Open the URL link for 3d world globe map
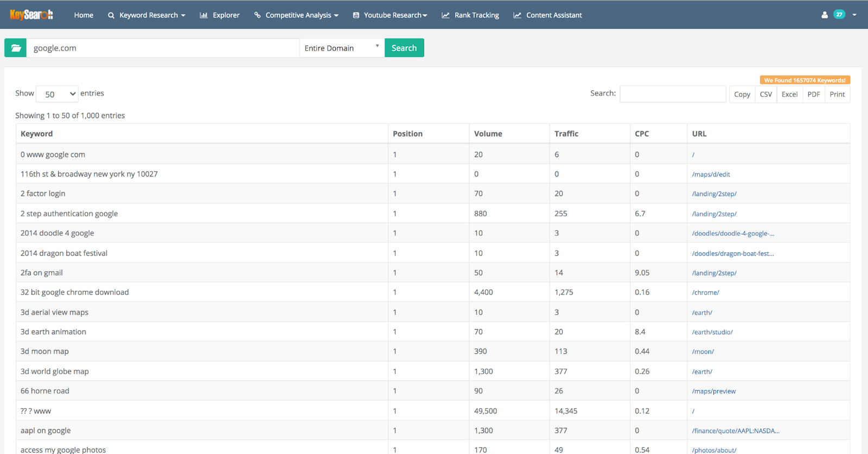The width and height of the screenshot is (868, 454). coord(702,372)
